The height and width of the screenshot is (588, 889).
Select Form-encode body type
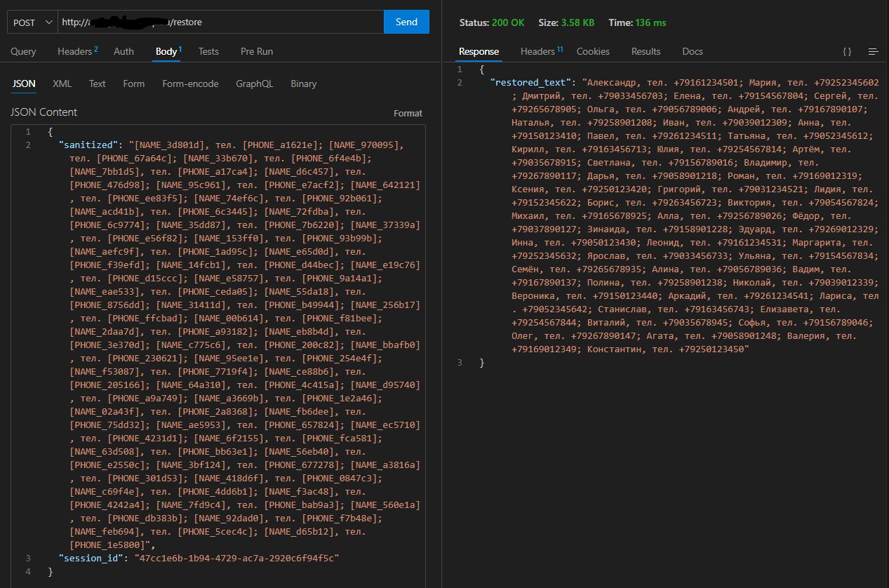point(190,84)
